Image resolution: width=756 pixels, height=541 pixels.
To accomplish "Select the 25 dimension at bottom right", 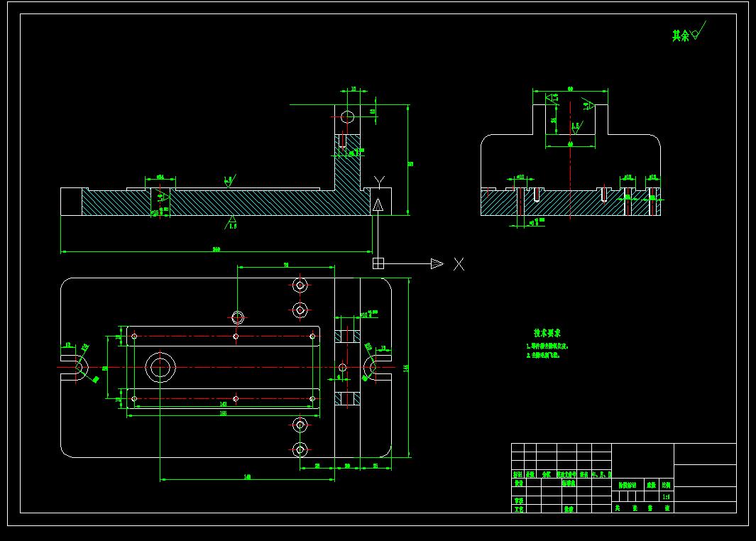I will coord(376,466).
